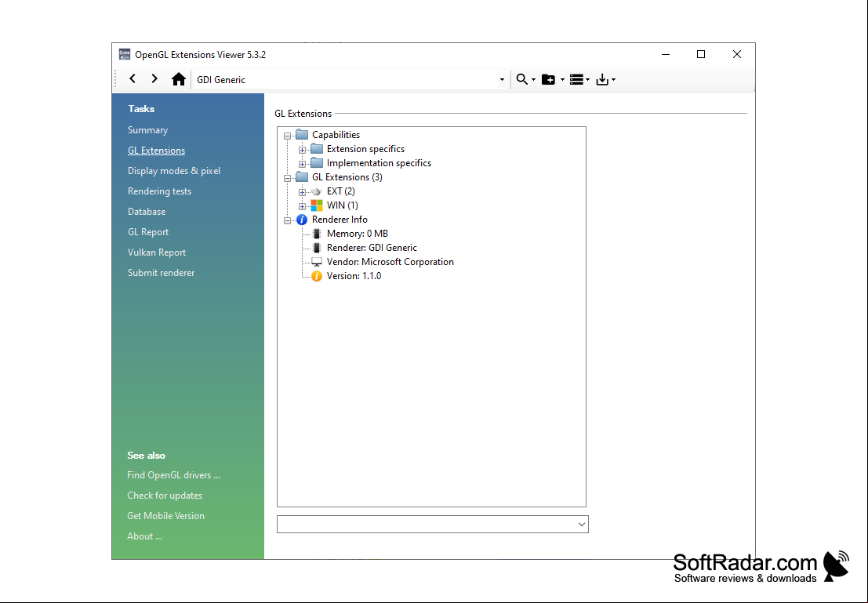Open the About link
Screen dimensions: 868x603
pyautogui.click(x=144, y=536)
